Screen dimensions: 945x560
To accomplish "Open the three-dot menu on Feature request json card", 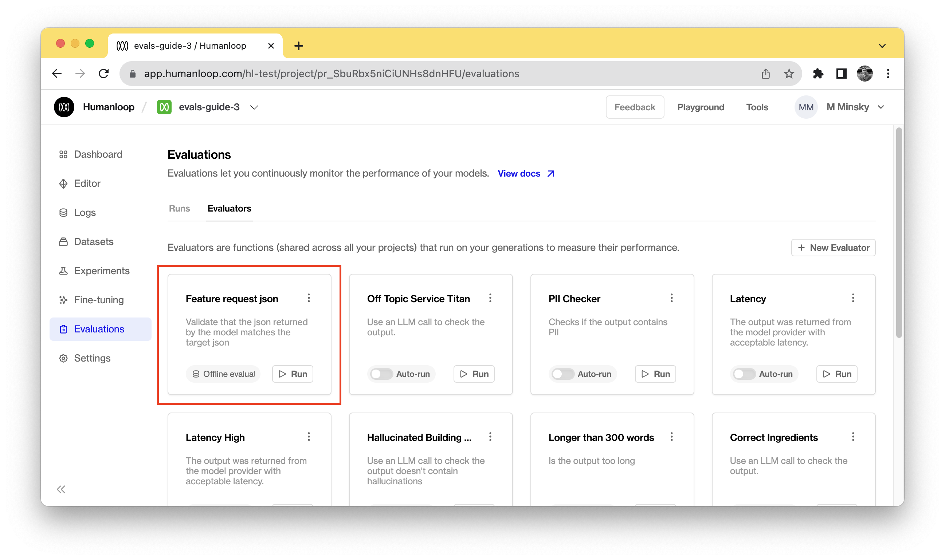I will tap(309, 298).
